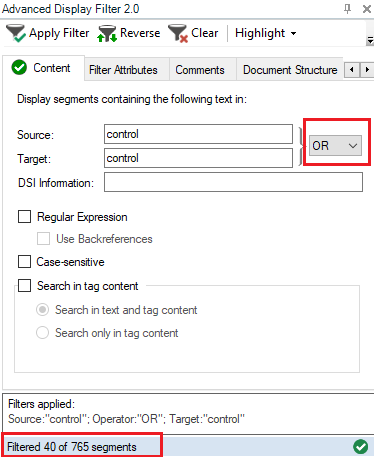This screenshot has height=457, width=374.
Task: Click into the Source text field
Action: pos(198,134)
